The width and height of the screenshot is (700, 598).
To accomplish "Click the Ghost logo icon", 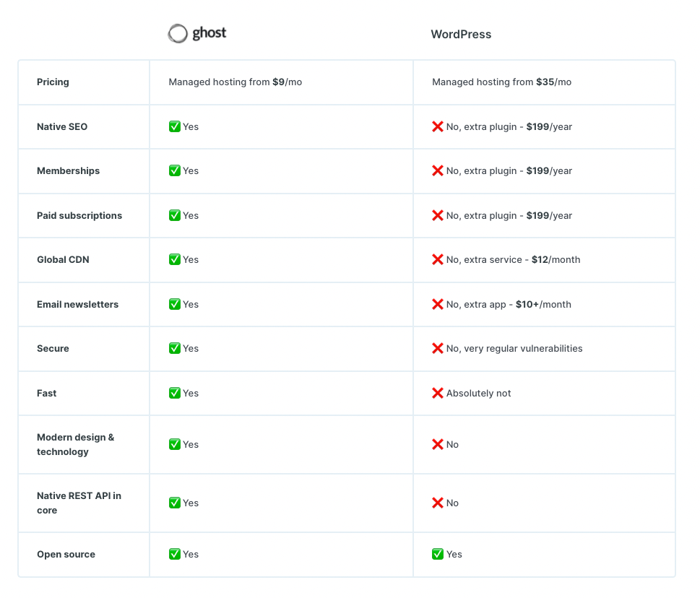I will point(177,32).
